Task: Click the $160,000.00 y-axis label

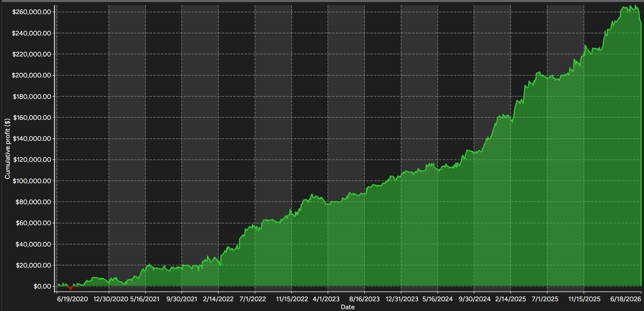Action: (x=32, y=118)
